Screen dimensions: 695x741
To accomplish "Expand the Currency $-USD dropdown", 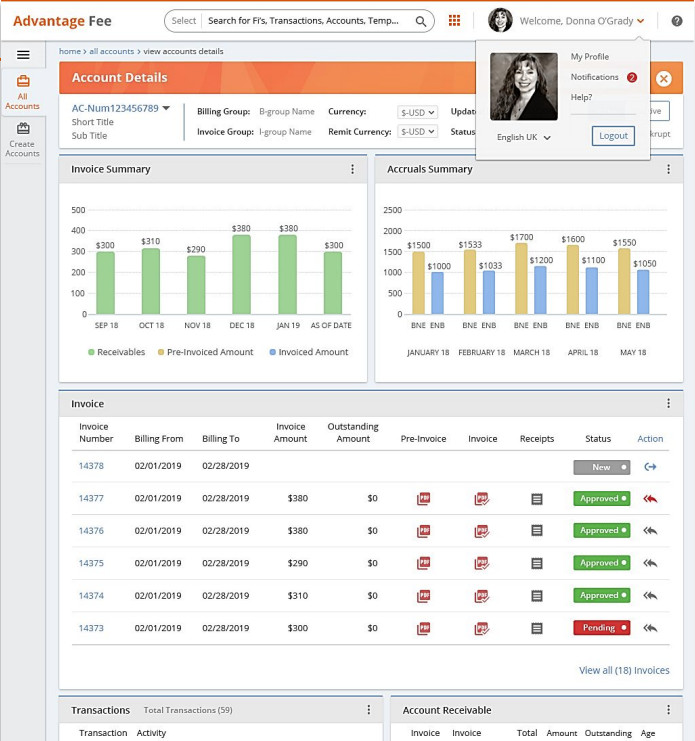I will (417, 112).
